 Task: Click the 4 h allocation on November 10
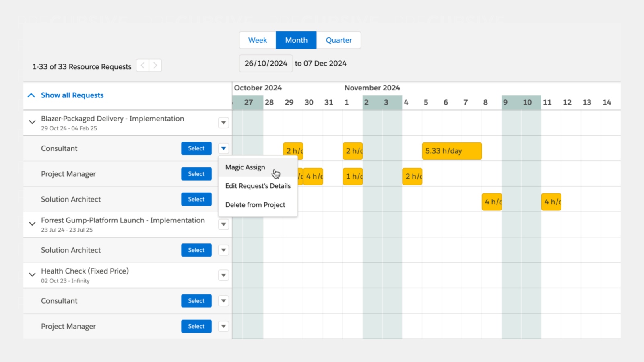point(551,202)
